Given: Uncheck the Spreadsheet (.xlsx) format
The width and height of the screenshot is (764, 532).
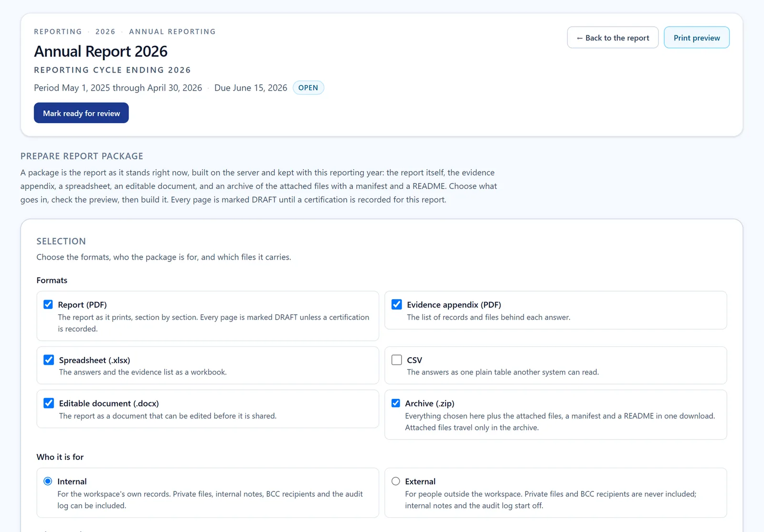Looking at the screenshot, I should [49, 360].
